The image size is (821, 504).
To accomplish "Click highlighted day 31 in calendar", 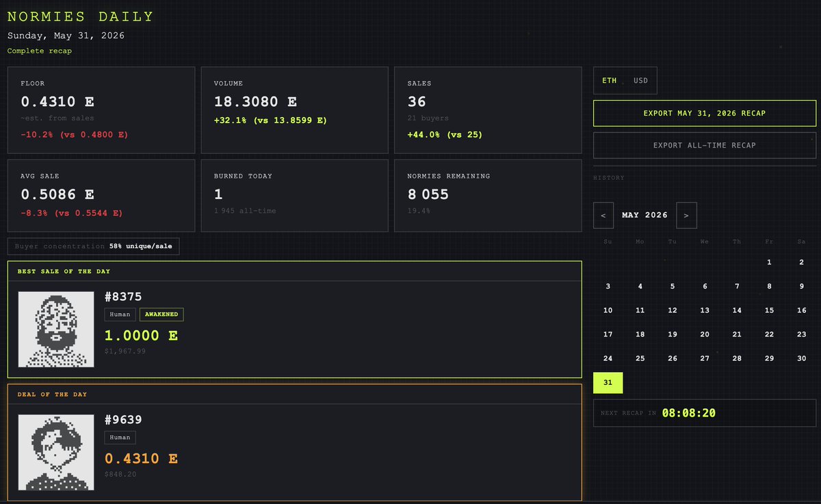I will [x=608, y=382].
